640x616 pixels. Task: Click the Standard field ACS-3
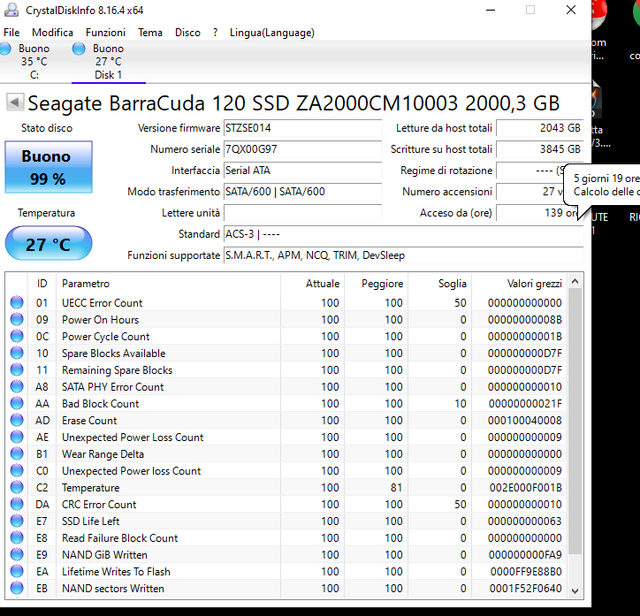403,234
